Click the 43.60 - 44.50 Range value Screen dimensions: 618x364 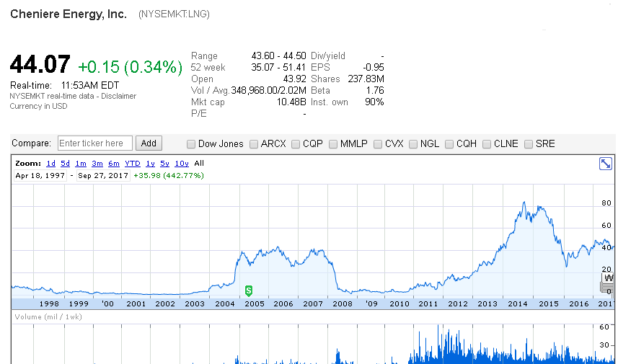pos(278,56)
